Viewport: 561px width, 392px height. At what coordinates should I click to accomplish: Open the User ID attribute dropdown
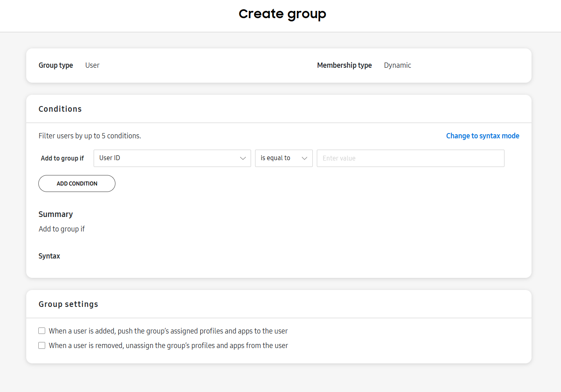coord(172,158)
